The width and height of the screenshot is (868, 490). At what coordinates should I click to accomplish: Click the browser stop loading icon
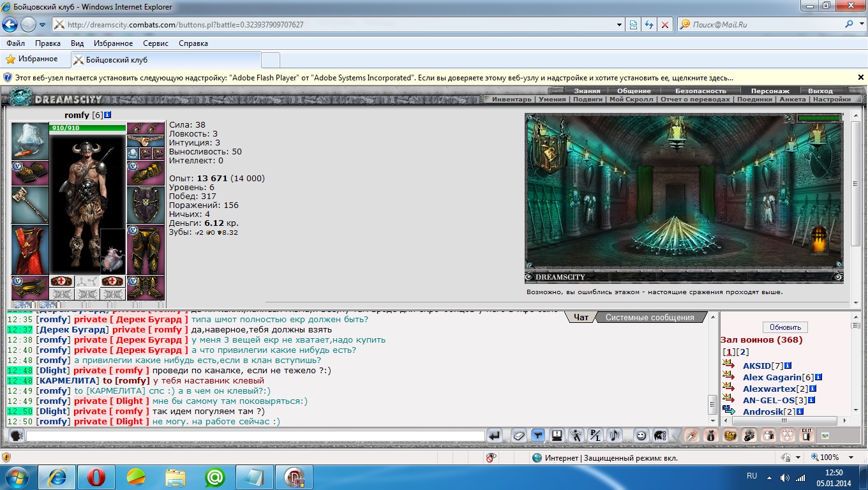coord(665,25)
